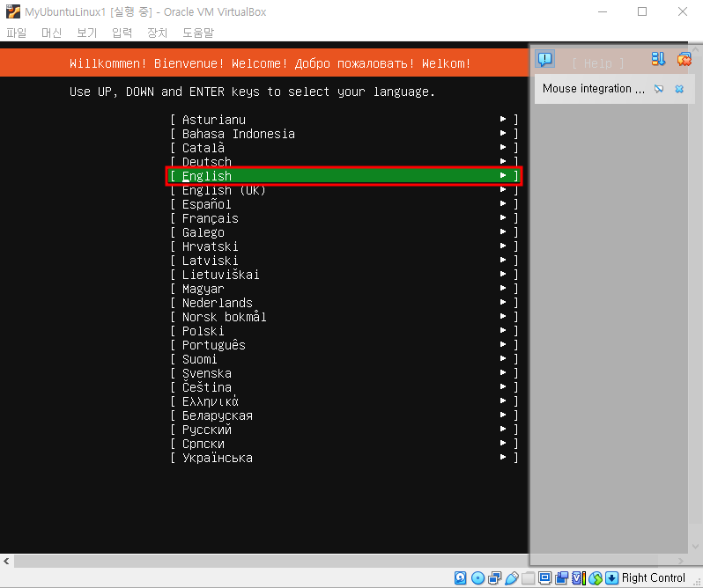
Task: Select Norsk bokmål language entry
Action: [x=344, y=317]
